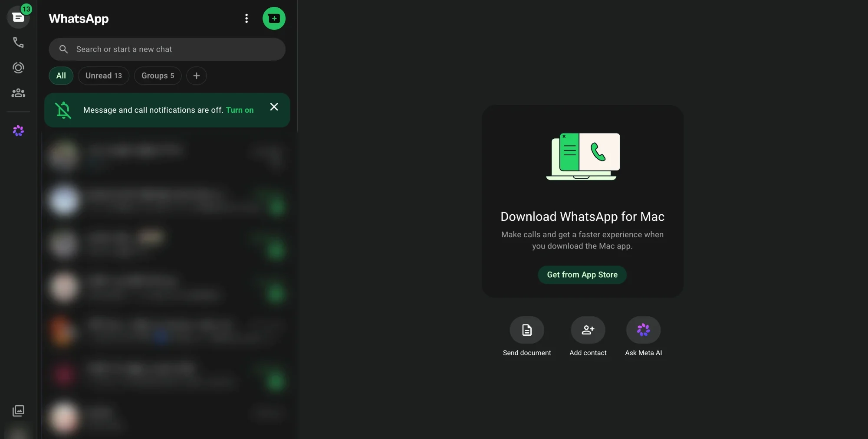The height and width of the screenshot is (439, 868).
Task: Open the Calls phone icon in sidebar
Action: [18, 43]
